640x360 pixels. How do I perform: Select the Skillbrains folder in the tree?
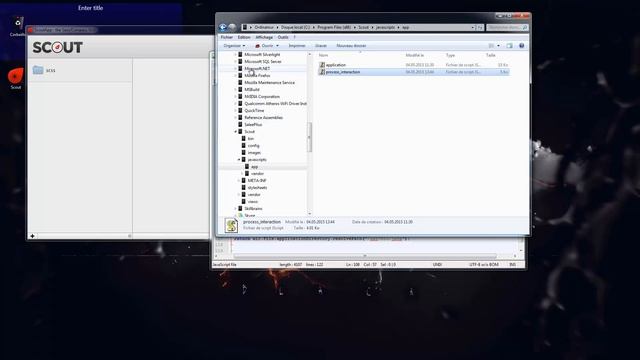point(253,209)
